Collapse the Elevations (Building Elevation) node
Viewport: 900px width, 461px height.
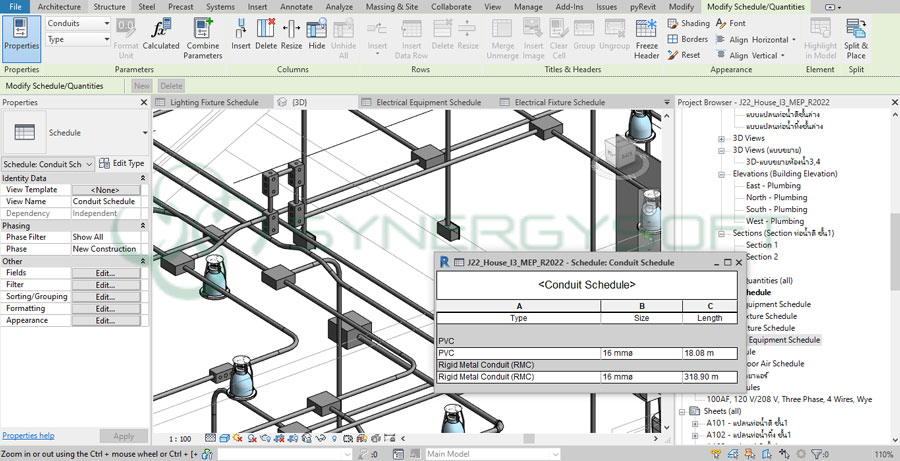point(723,174)
